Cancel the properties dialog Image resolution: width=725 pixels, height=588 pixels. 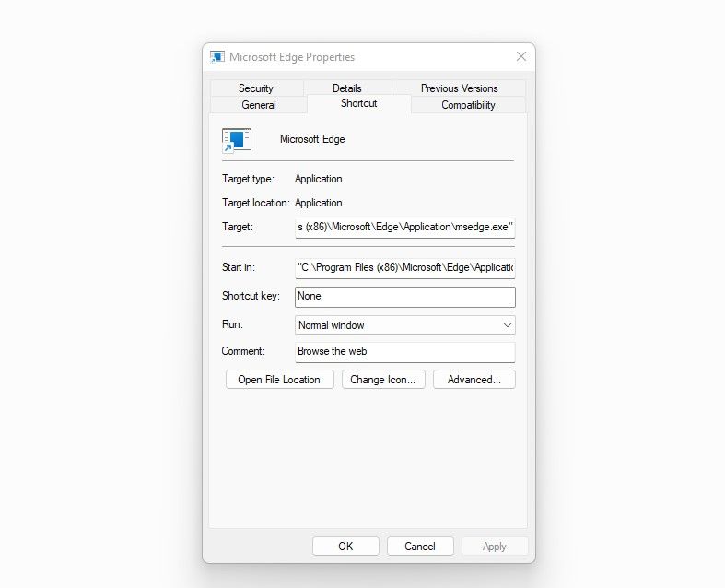420,547
